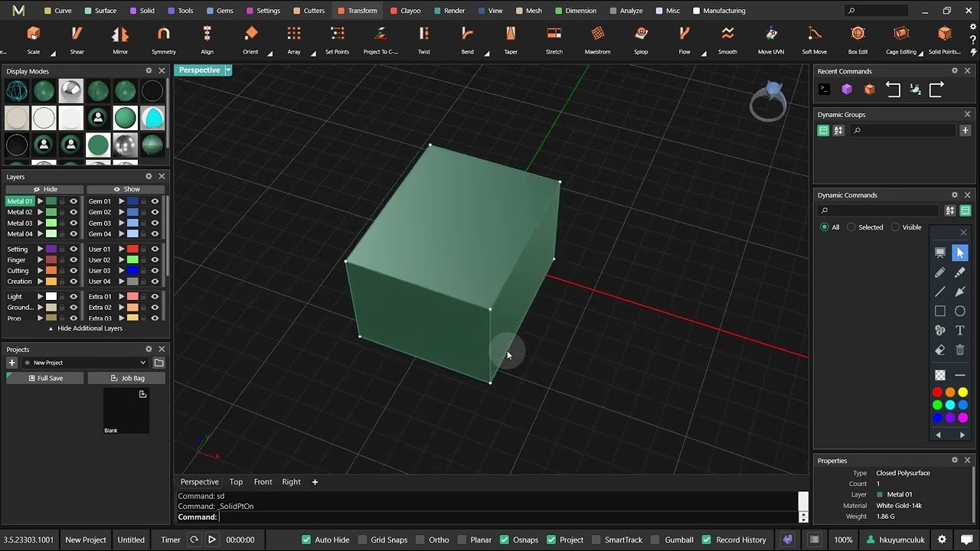Screen dimensions: 980x551
Task: Choose the Align tool
Action: tap(207, 39)
